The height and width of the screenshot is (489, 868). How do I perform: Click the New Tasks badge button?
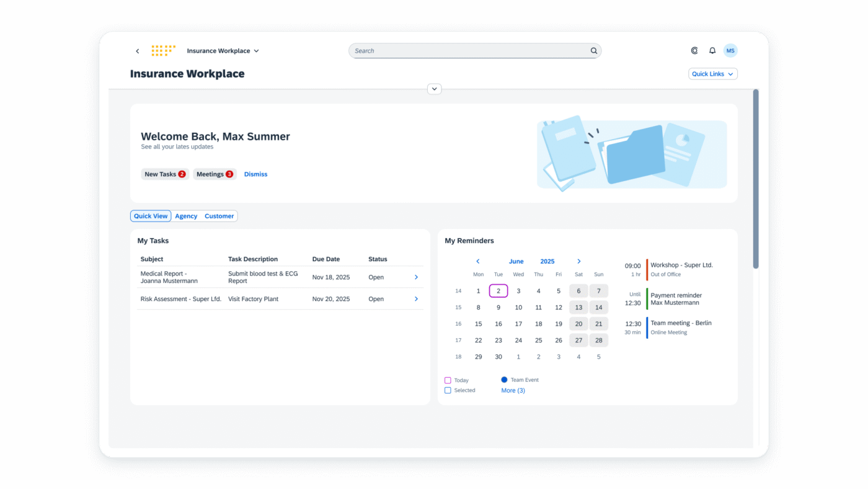(x=165, y=174)
